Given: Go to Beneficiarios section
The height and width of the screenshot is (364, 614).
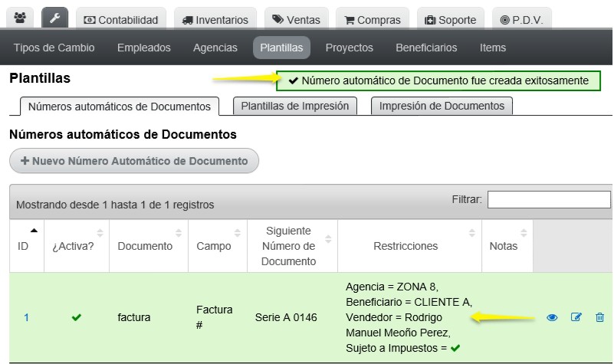Looking at the screenshot, I should [426, 48].
